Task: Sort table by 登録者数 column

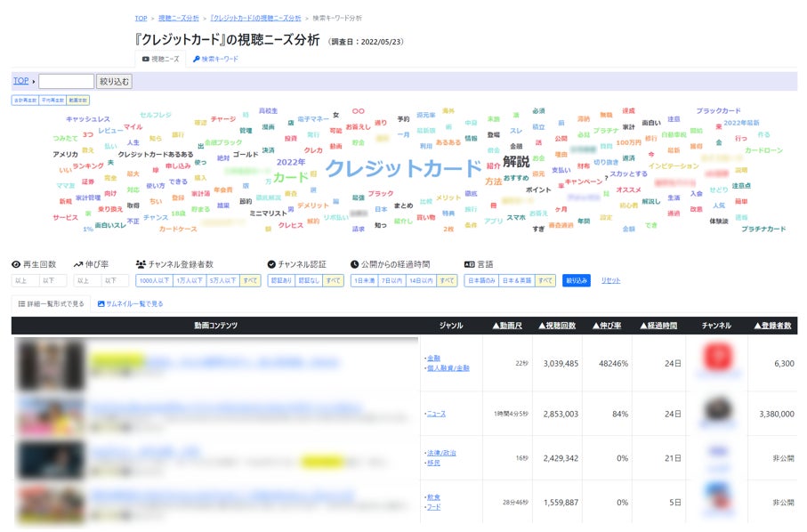Action: [772, 326]
